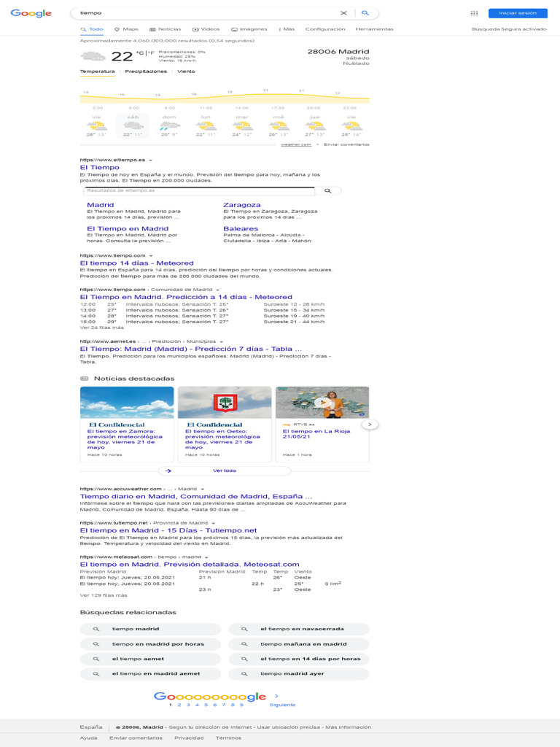Switch to the Maps tab

pos(126,29)
